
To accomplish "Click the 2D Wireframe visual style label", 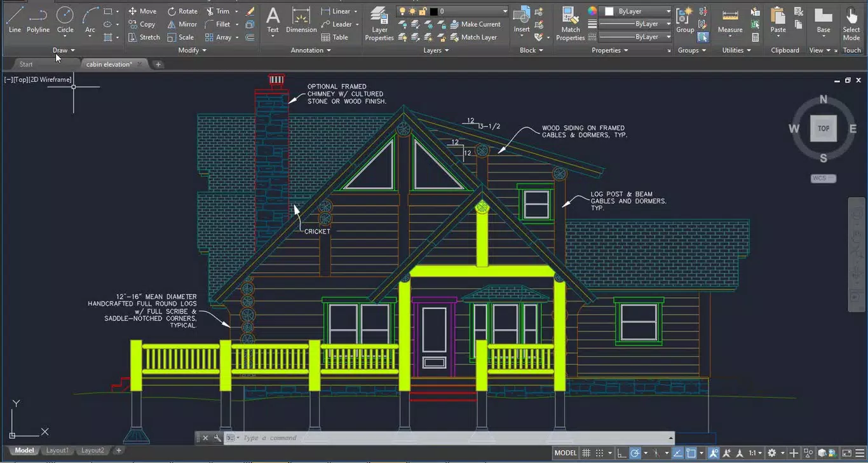I will click(x=51, y=79).
